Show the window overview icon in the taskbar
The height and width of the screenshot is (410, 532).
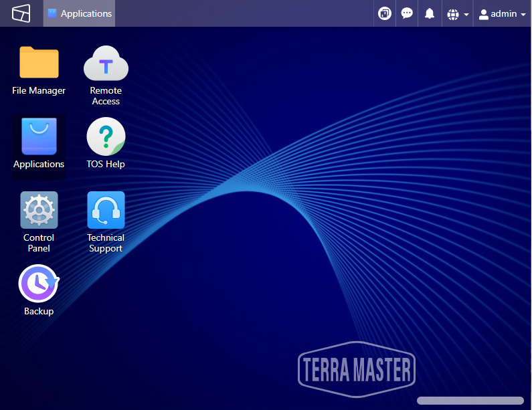point(384,13)
